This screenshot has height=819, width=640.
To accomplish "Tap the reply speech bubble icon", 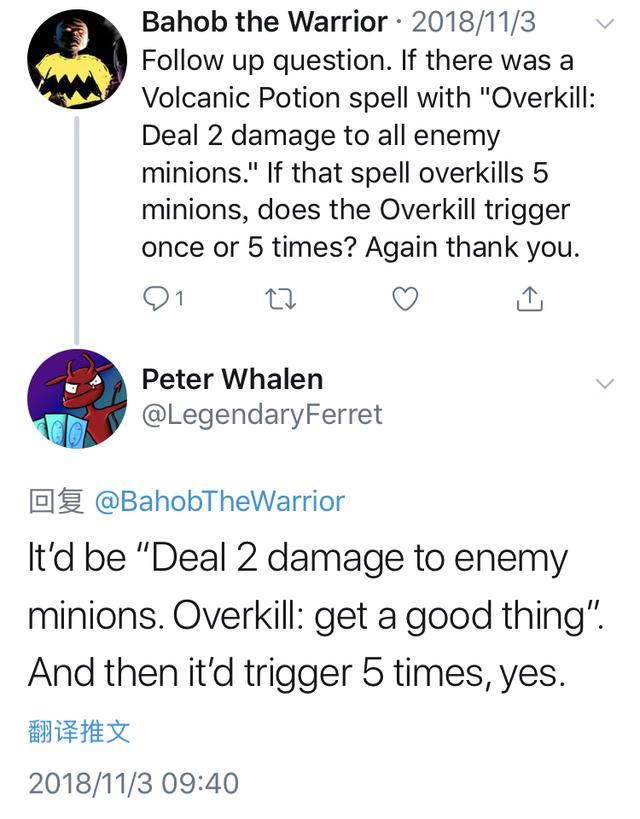I will pos(156,299).
